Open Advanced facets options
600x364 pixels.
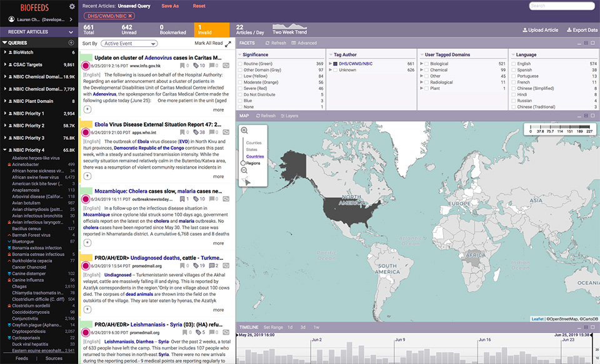[x=304, y=43]
